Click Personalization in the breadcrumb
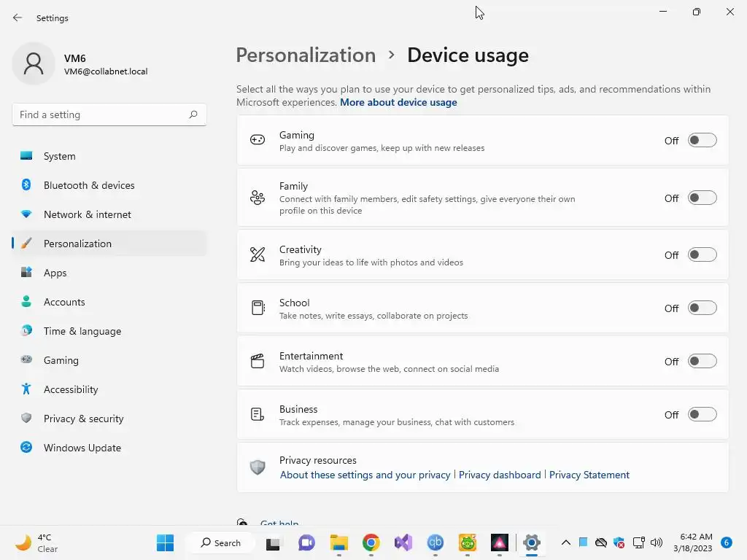 [306, 55]
